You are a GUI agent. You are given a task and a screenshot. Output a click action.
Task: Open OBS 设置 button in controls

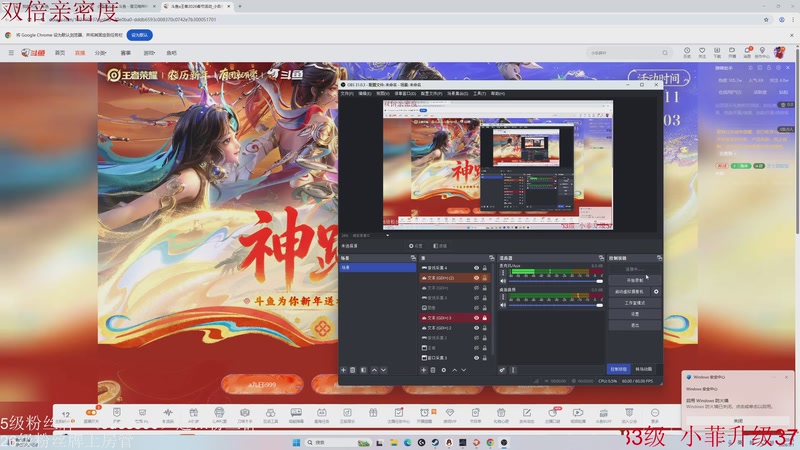tap(635, 314)
